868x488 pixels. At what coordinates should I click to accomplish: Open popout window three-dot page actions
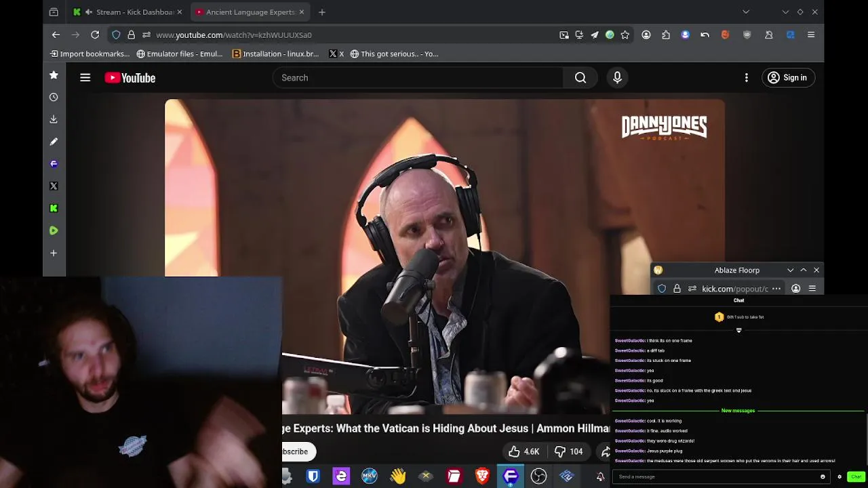776,289
